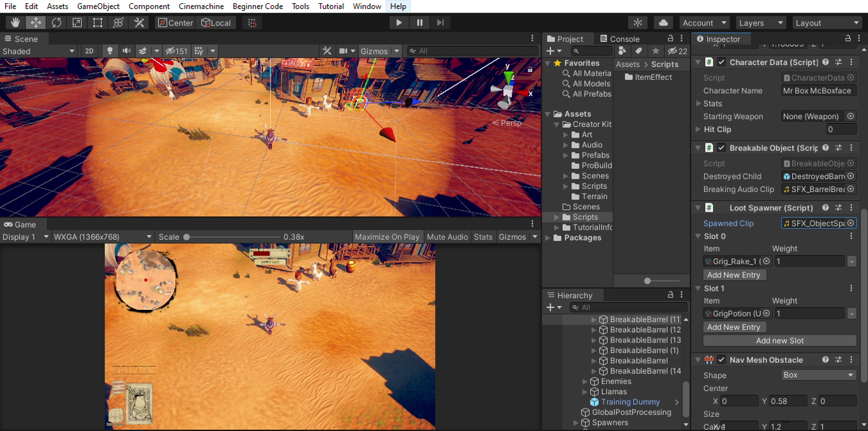This screenshot has height=431, width=868.
Task: Toggle Scene lighting bulb icon
Action: (110, 51)
